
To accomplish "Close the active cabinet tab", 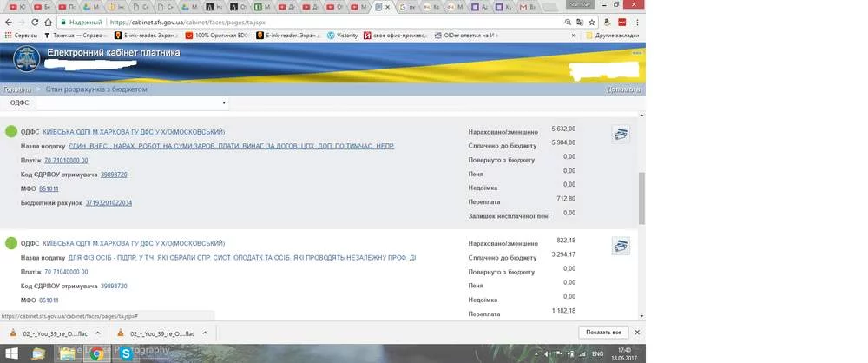I will click(387, 7).
